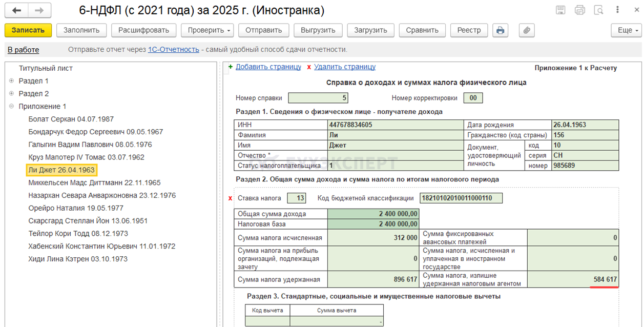Expand the Раздел 2 tree node
Image resolution: width=644 pixels, height=327 pixels.
(11, 94)
